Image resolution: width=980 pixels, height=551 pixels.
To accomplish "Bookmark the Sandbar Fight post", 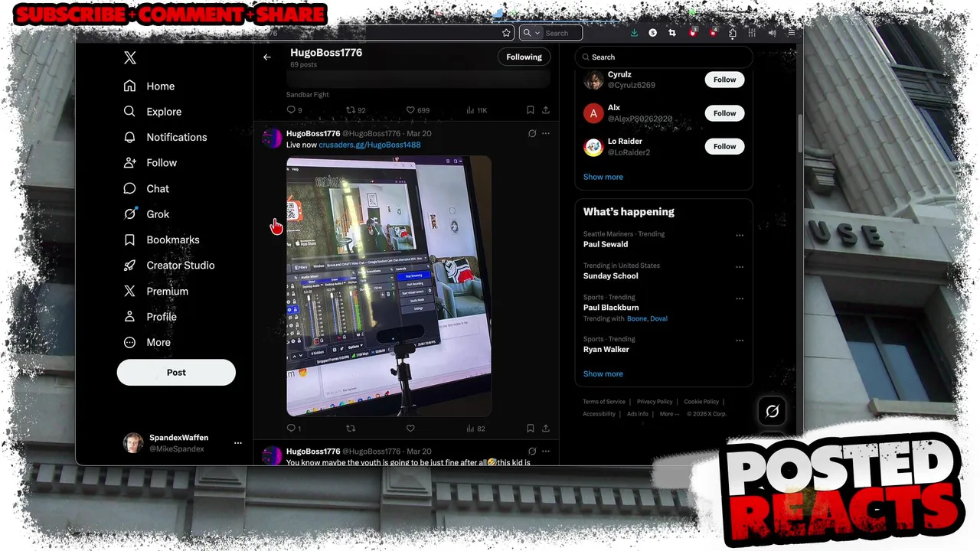I will [x=530, y=110].
